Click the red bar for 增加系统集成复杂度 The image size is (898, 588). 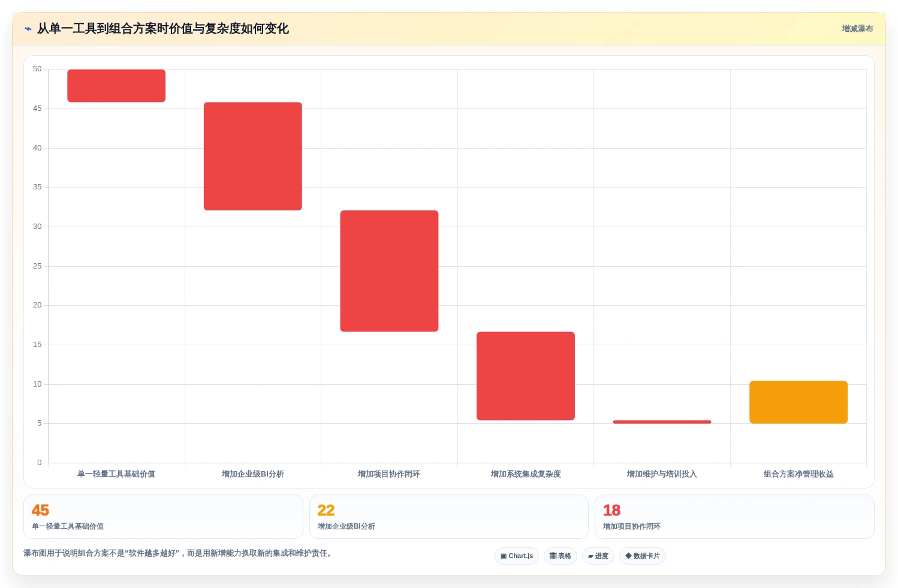pos(526,376)
